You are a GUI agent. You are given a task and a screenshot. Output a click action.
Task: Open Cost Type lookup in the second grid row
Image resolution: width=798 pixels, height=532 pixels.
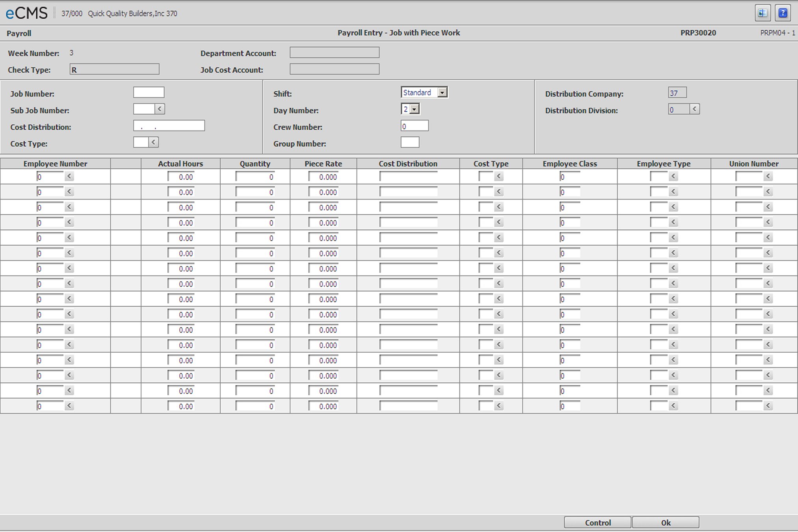tap(499, 192)
